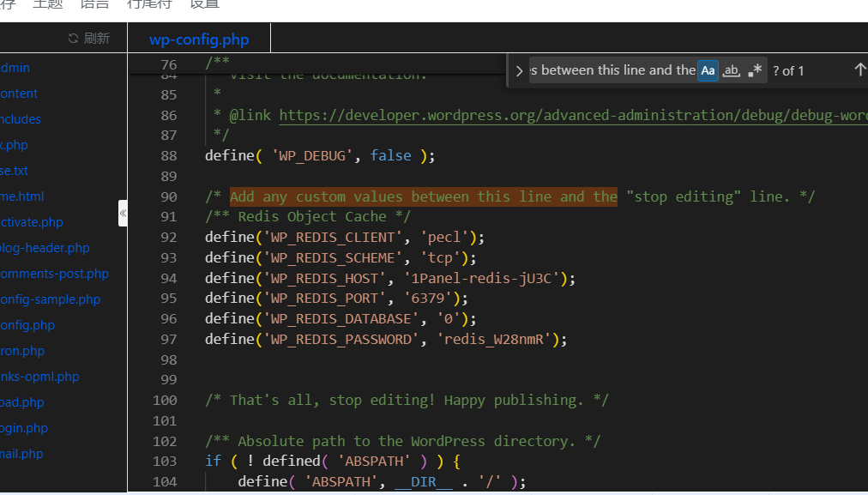Open readme.html in file list
The image size is (868, 495).
pyautogui.click(x=21, y=196)
